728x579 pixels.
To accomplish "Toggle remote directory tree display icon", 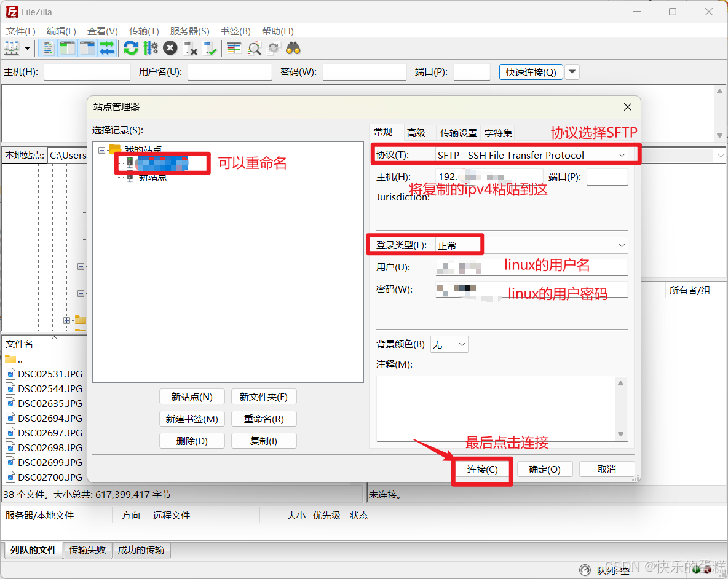I will [x=87, y=48].
